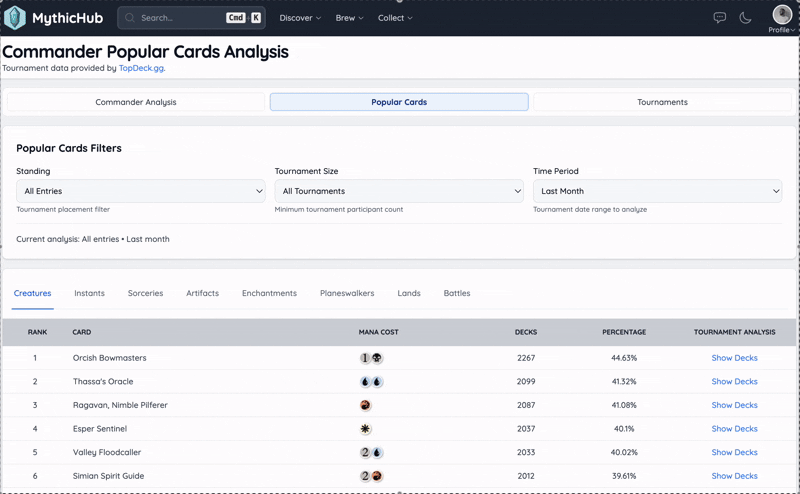The width and height of the screenshot is (800, 494).
Task: Click the Simian Spirit Guide card name
Action: click(x=108, y=476)
